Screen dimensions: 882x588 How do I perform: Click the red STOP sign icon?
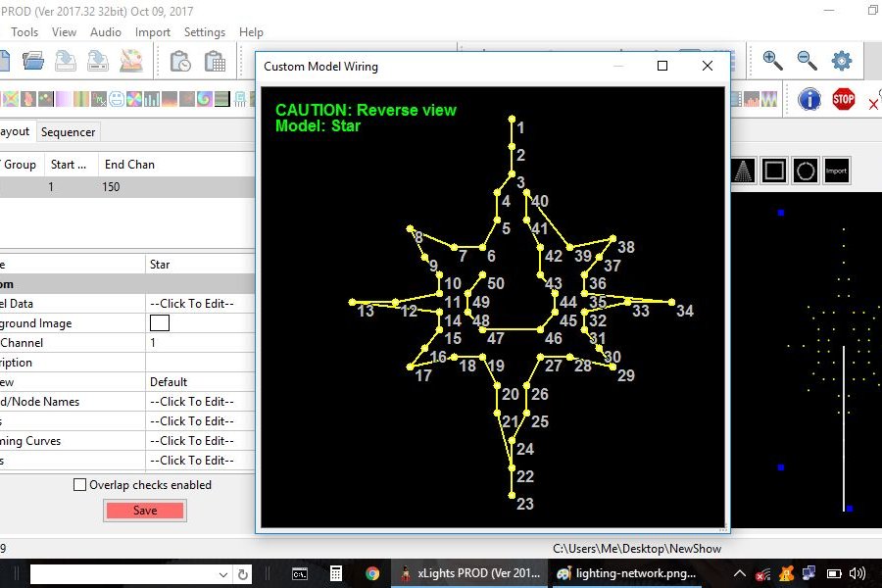(x=843, y=99)
